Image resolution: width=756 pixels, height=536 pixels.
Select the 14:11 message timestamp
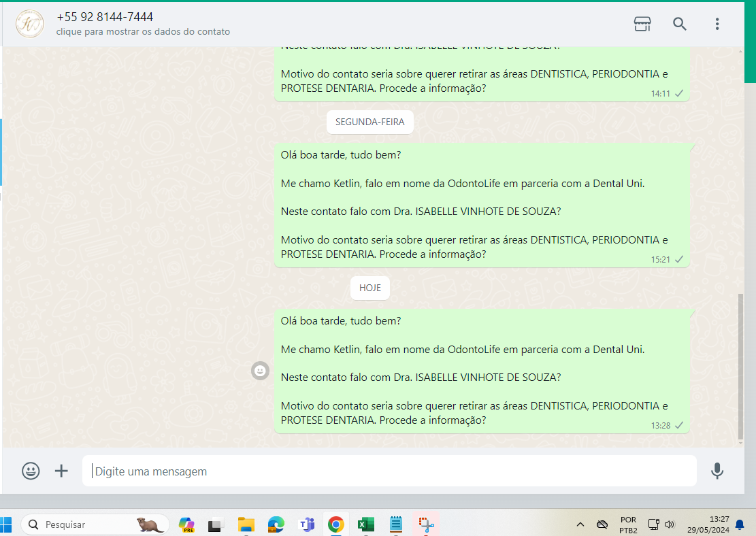[661, 93]
